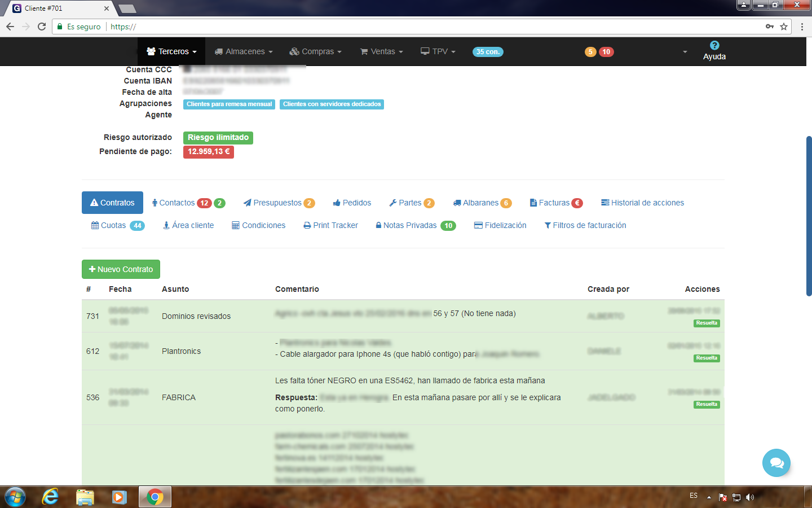
Task: Expand the Almacenes dropdown menu
Action: pyautogui.click(x=244, y=51)
